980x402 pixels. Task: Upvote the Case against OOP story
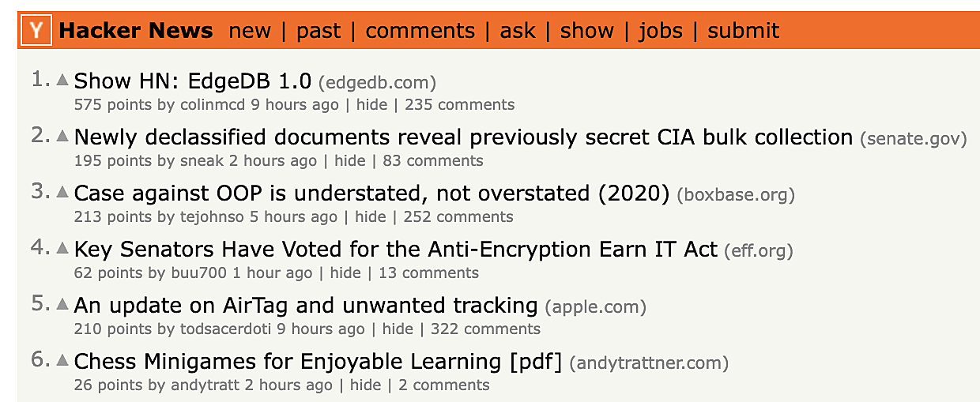tap(62, 192)
